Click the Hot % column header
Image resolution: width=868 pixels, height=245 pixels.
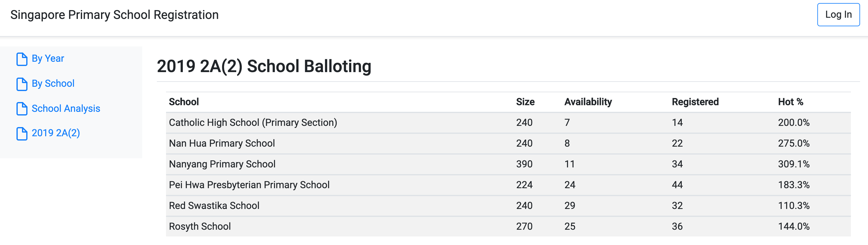pos(790,102)
